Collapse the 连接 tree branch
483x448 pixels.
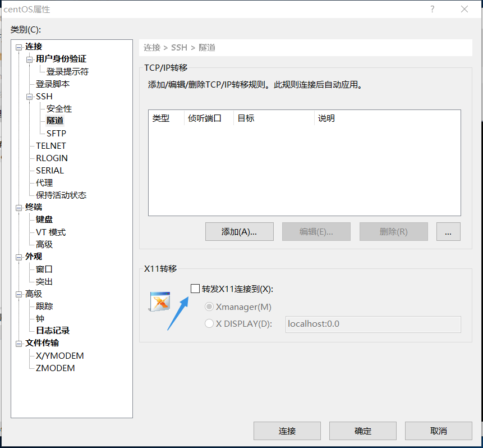click(19, 46)
